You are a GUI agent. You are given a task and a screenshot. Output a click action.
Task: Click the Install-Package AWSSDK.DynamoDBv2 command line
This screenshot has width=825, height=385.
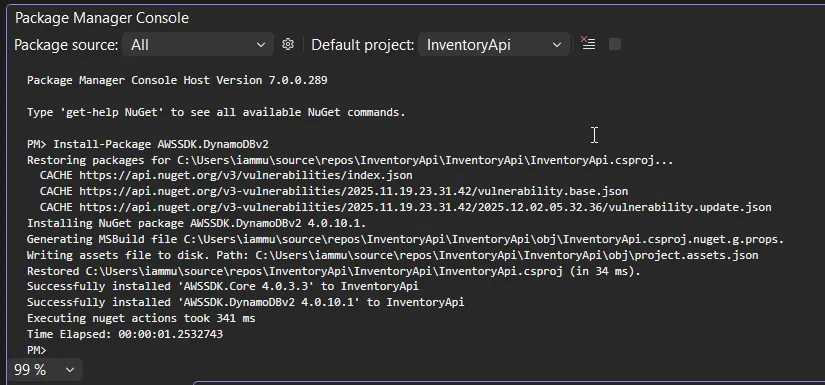pos(148,144)
